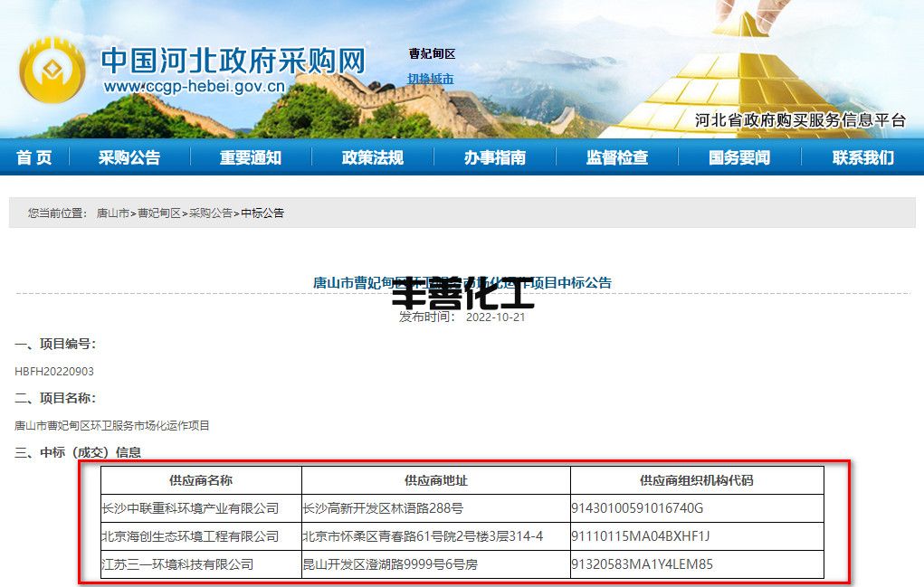Screen dimensions: 924x587
Task: Click the 唐山市 breadcrumb link
Action: coord(113,213)
